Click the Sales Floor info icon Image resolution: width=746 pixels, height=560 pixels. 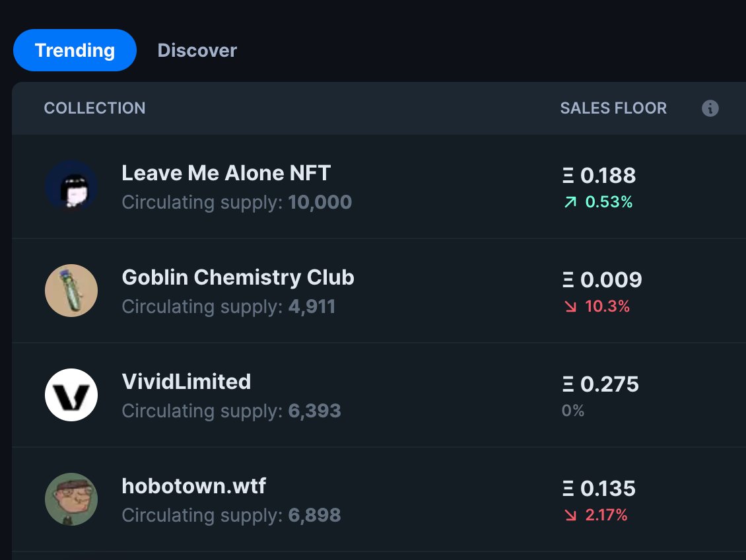click(x=710, y=108)
